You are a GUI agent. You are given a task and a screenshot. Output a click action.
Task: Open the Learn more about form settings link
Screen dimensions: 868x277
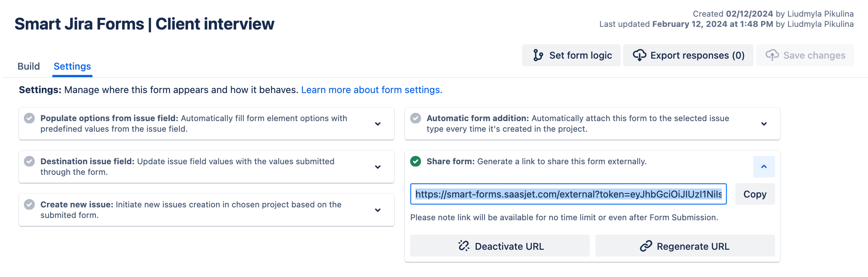pyautogui.click(x=371, y=90)
